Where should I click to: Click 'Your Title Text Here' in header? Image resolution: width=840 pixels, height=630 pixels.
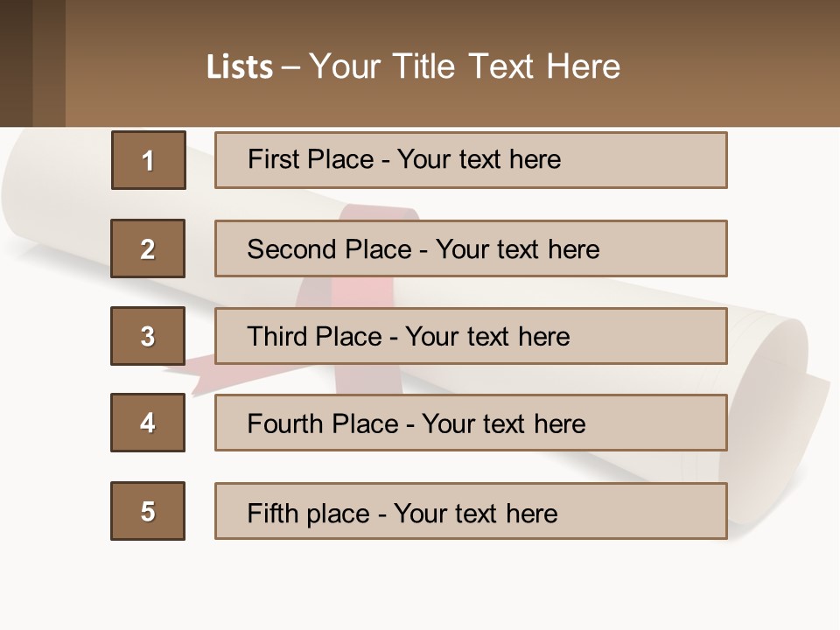(x=465, y=67)
